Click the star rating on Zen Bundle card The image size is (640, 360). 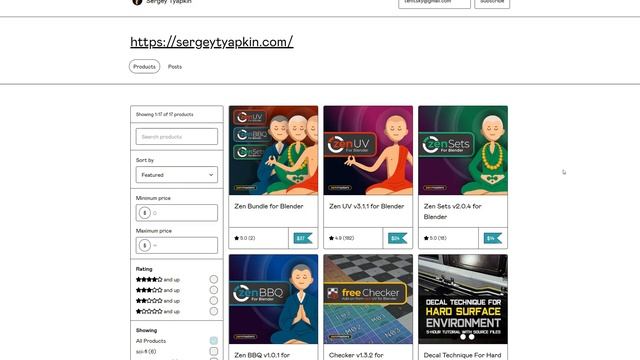(245, 238)
